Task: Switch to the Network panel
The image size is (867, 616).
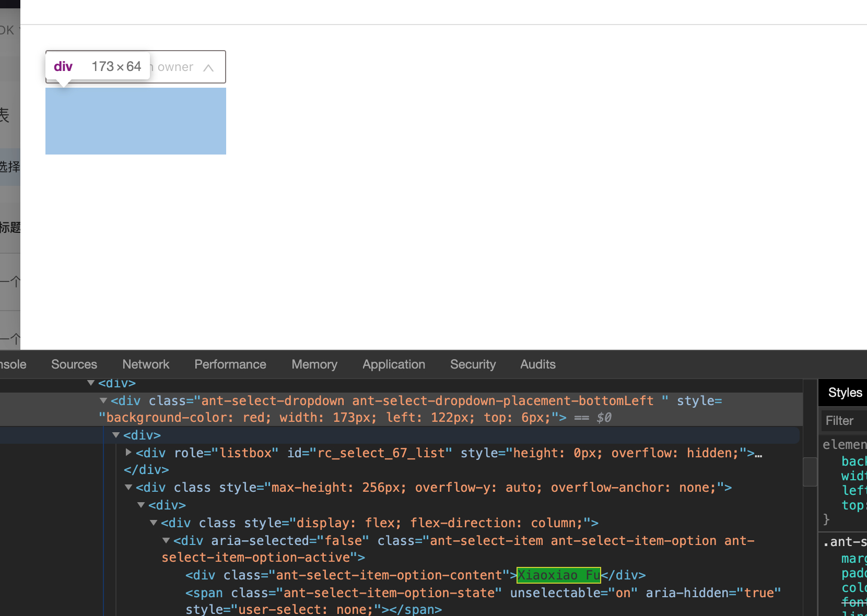Action: coord(146,364)
